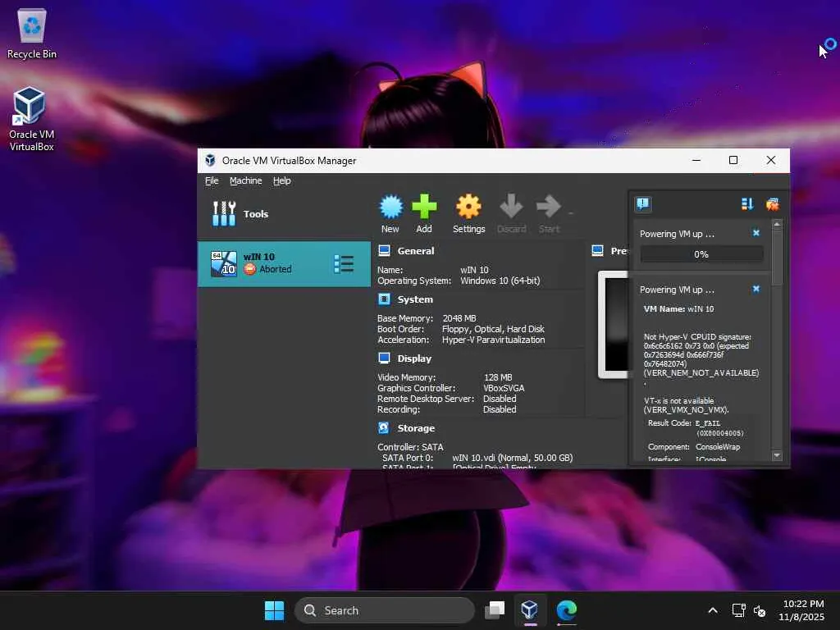
Task: Click the Preview section monitor icon
Action: click(x=597, y=250)
